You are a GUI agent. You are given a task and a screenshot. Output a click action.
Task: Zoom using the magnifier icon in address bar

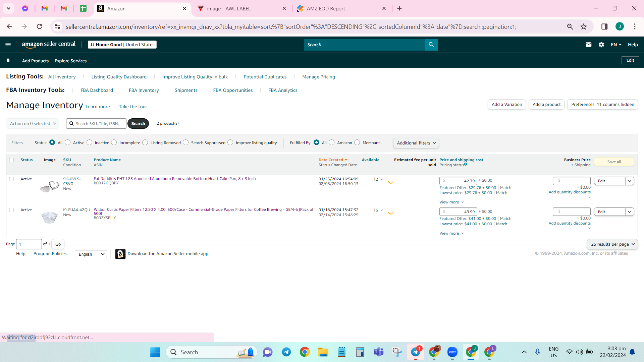(x=570, y=26)
